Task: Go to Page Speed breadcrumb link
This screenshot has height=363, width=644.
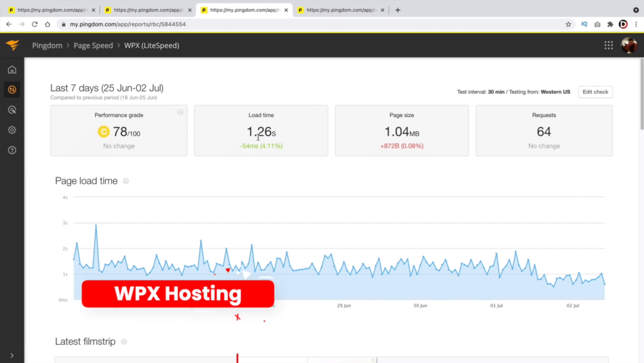Action: [x=93, y=45]
